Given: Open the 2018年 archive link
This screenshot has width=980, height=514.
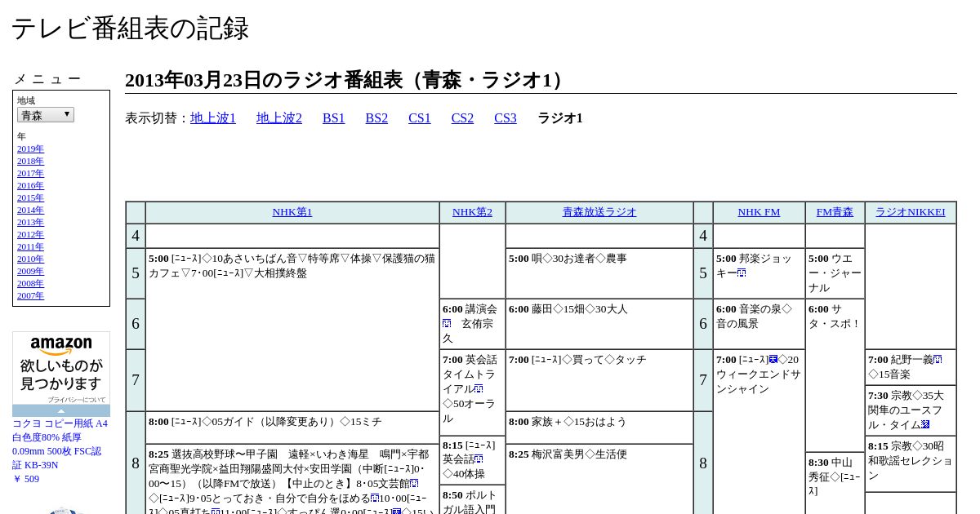Looking at the screenshot, I should click(x=30, y=161).
